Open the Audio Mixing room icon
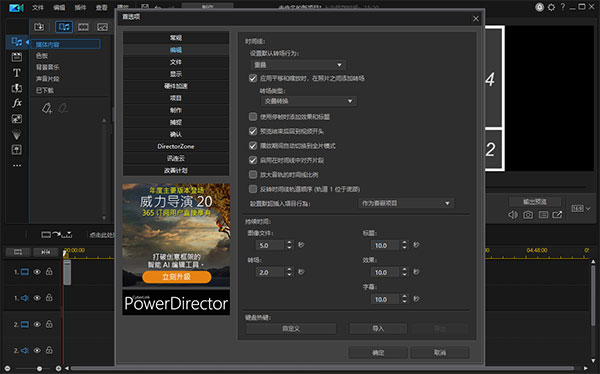 coord(16,150)
